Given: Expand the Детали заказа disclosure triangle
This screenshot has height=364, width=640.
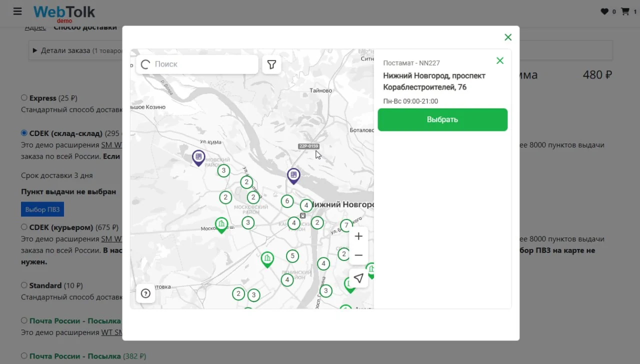Looking at the screenshot, I should [35, 50].
